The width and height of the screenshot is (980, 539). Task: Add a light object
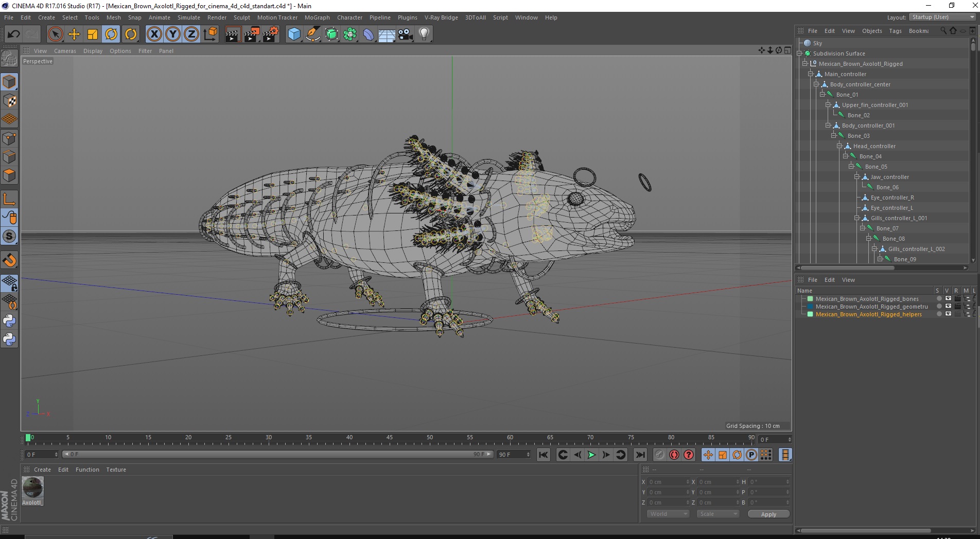click(x=424, y=34)
